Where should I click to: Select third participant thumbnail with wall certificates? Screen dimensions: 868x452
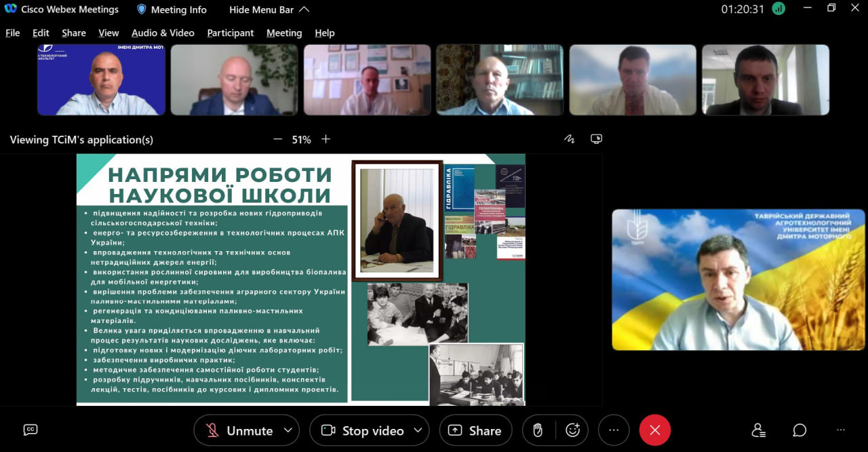[367, 79]
